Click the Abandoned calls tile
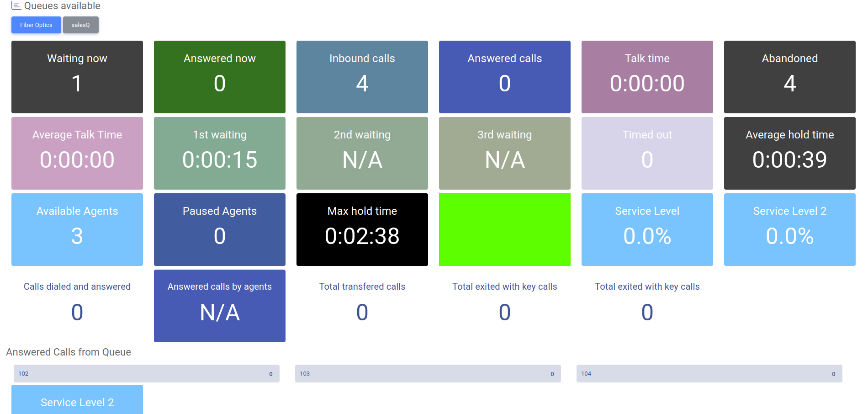 tap(789, 77)
